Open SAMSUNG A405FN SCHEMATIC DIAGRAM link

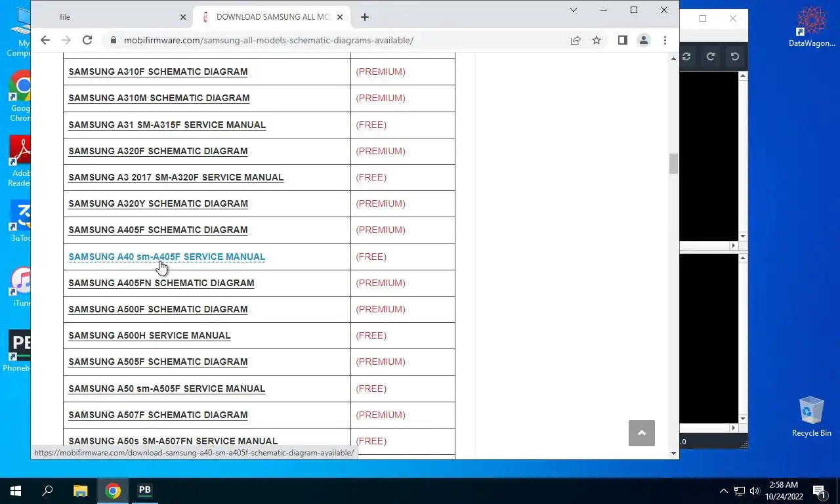[161, 283]
